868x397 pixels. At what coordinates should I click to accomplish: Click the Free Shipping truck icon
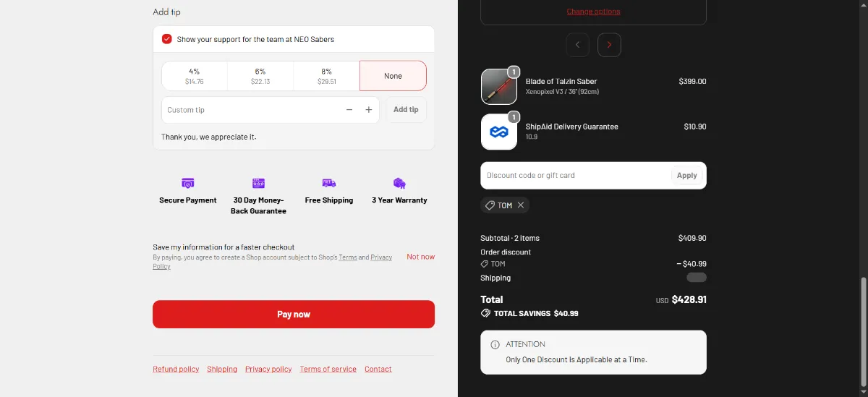click(x=329, y=183)
